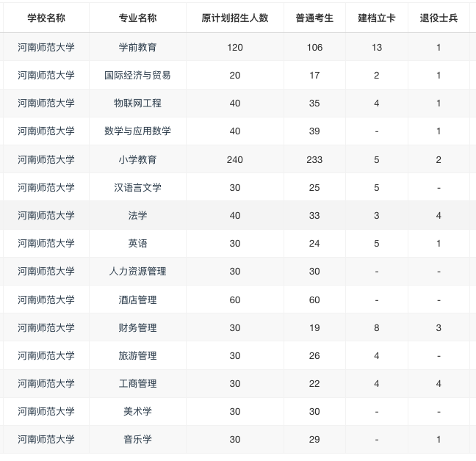Image resolution: width=476 pixels, height=461 pixels.
Task: Select the 人力资源管理 major cell
Action: tap(137, 271)
